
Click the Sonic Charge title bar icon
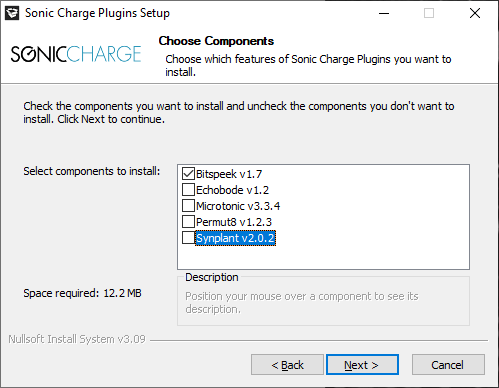point(12,13)
